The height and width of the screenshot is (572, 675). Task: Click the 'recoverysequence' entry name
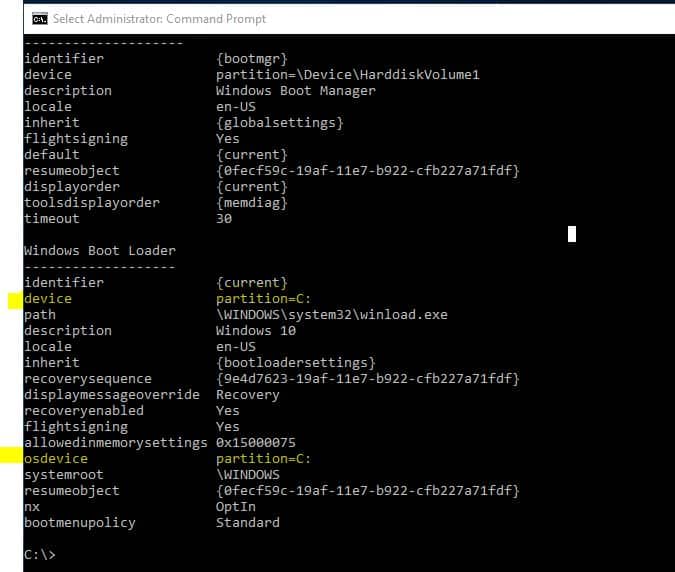tap(88, 378)
